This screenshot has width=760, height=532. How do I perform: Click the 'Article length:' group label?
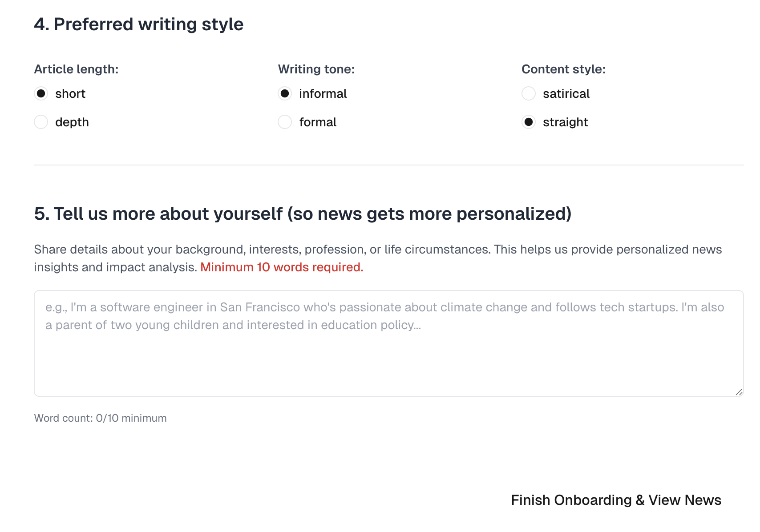76,69
